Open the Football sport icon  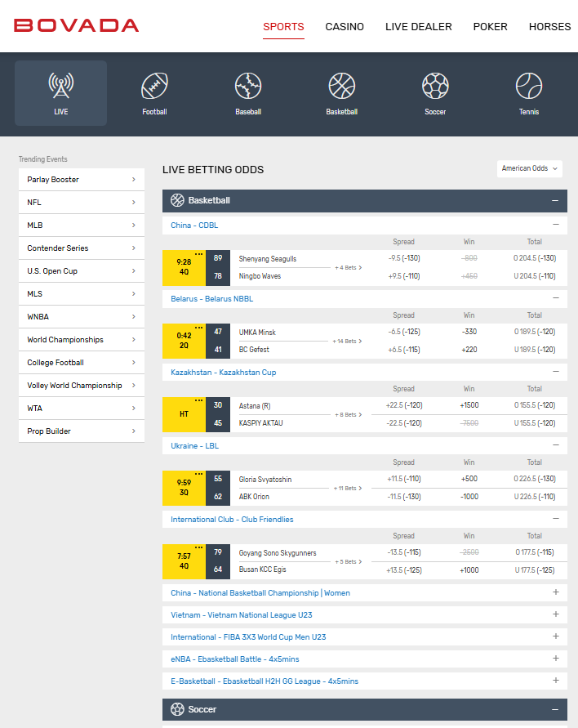[x=154, y=86]
